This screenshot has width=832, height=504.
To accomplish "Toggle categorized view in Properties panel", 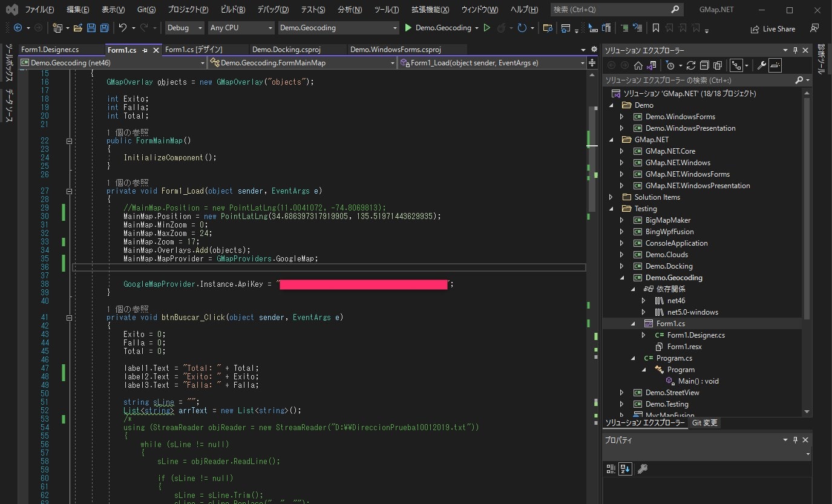I will point(611,468).
